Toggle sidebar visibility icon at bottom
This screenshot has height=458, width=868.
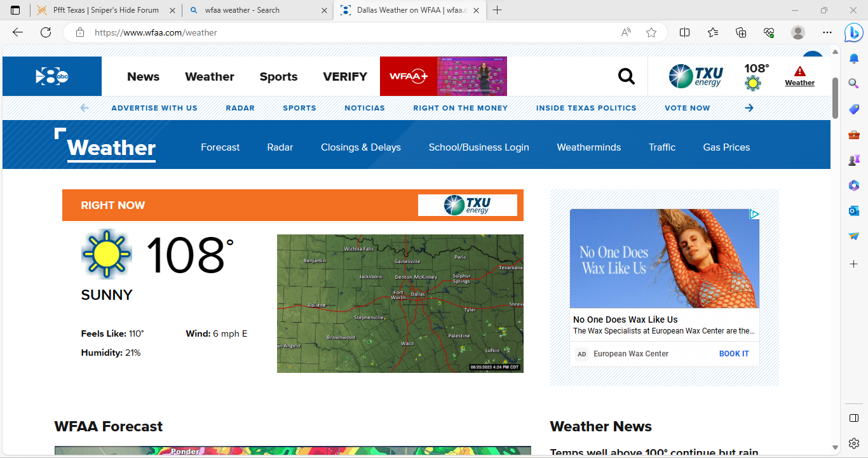click(854, 418)
